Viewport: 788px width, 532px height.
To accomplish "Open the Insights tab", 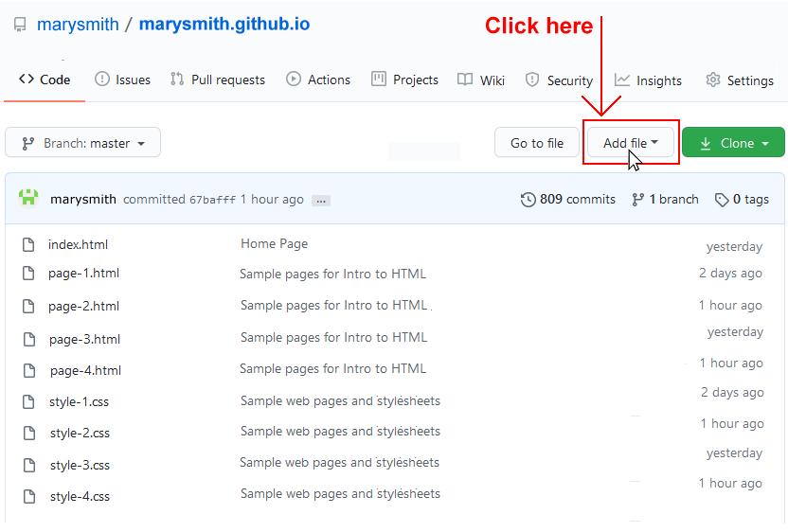I will point(649,80).
